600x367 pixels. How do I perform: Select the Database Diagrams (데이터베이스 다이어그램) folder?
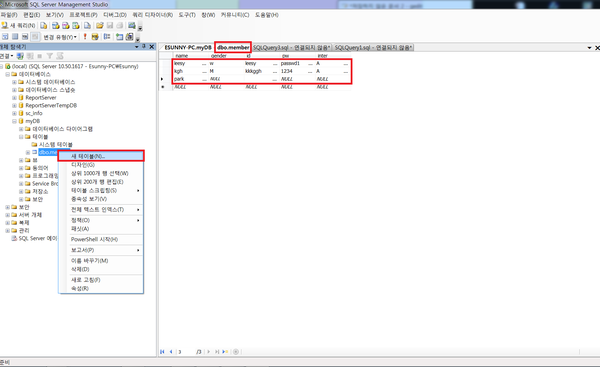tap(62, 129)
